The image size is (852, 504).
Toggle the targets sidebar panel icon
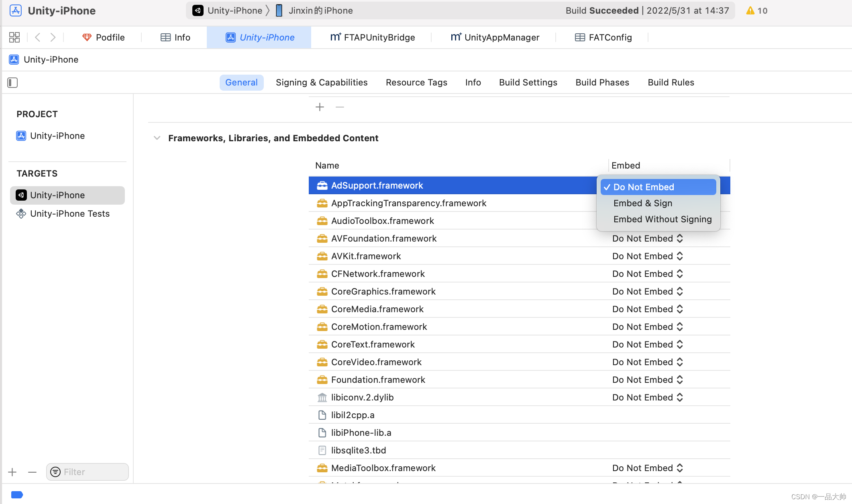12,83
